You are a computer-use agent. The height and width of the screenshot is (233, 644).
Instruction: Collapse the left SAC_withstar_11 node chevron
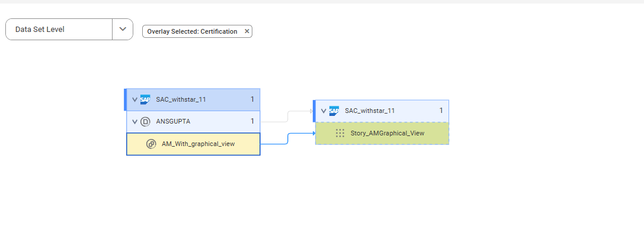click(x=134, y=99)
